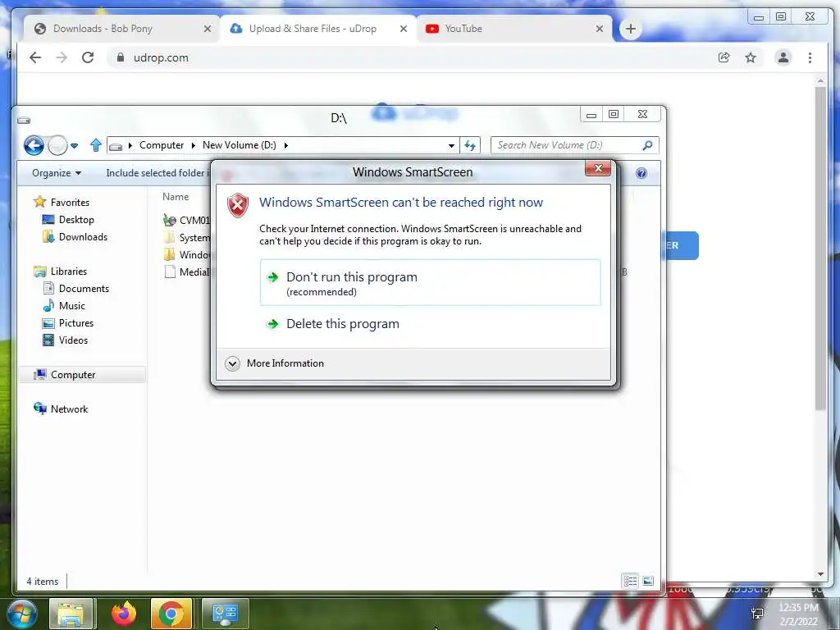Open File Explorer from the taskbar
This screenshot has height=630, width=840.
tap(71, 614)
